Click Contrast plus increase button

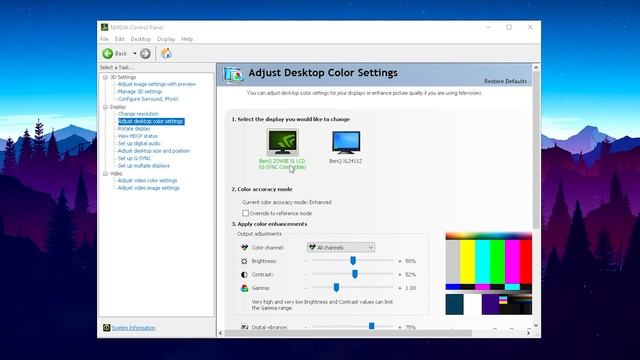400,275
